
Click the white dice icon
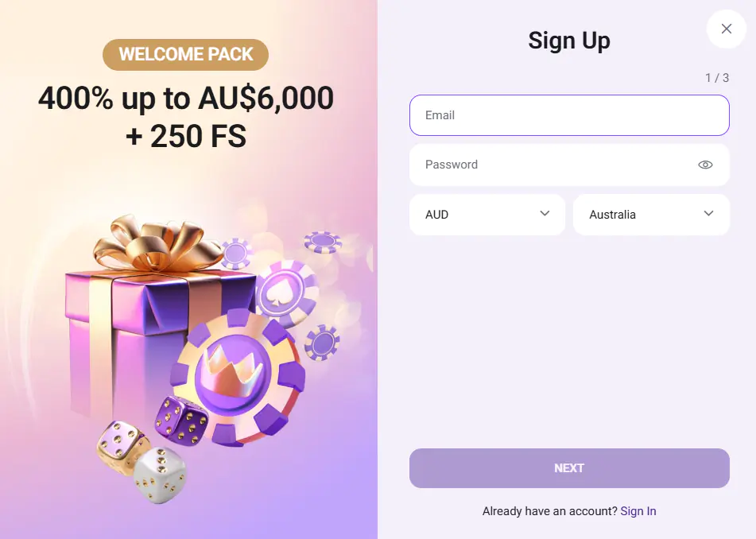[159, 475]
